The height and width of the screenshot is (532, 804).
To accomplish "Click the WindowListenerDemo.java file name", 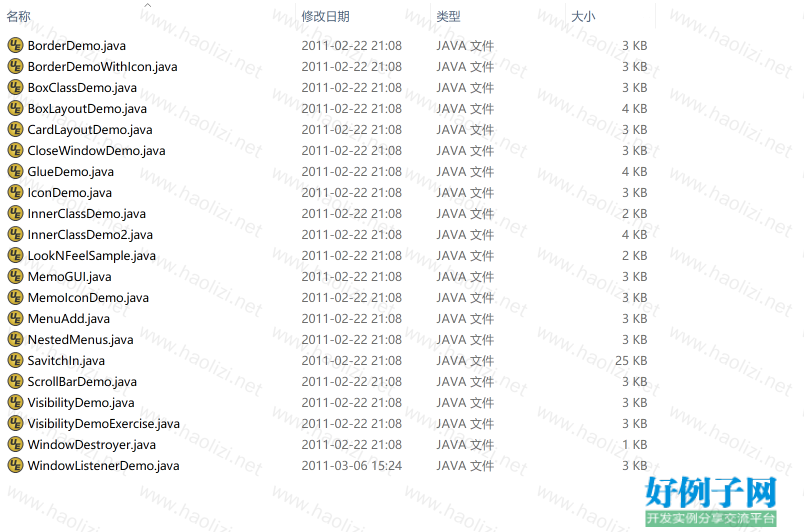I will point(103,465).
